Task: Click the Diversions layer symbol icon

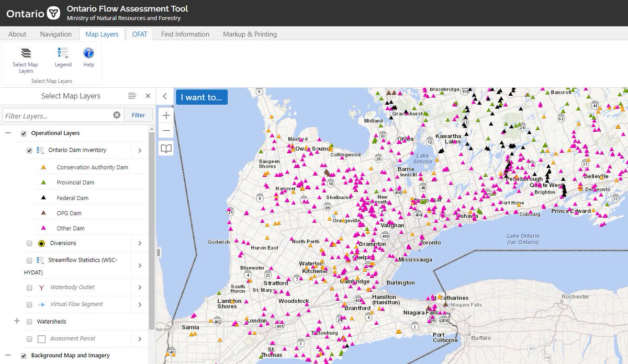Action: coord(41,243)
